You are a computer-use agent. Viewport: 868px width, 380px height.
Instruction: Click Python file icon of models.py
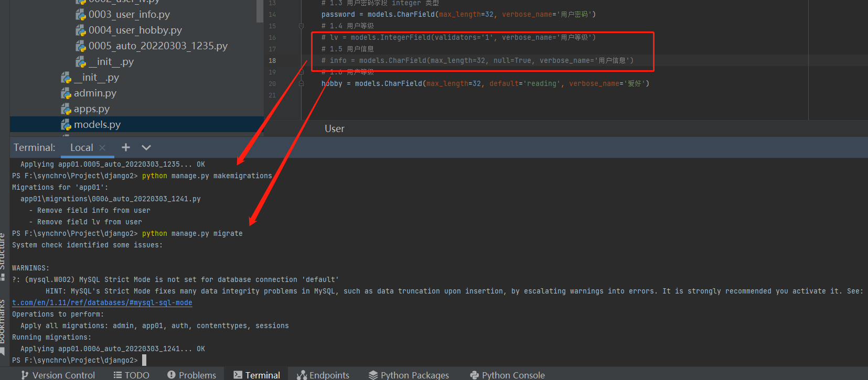click(x=66, y=125)
